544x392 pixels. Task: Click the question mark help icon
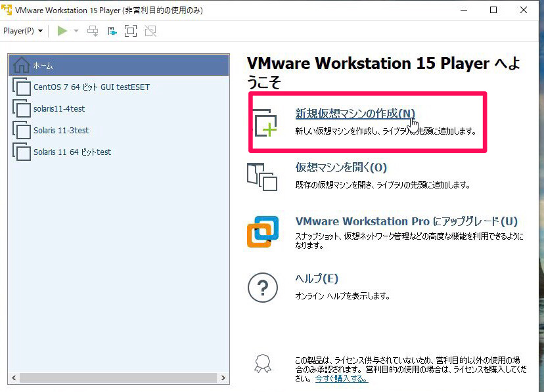coord(263,288)
